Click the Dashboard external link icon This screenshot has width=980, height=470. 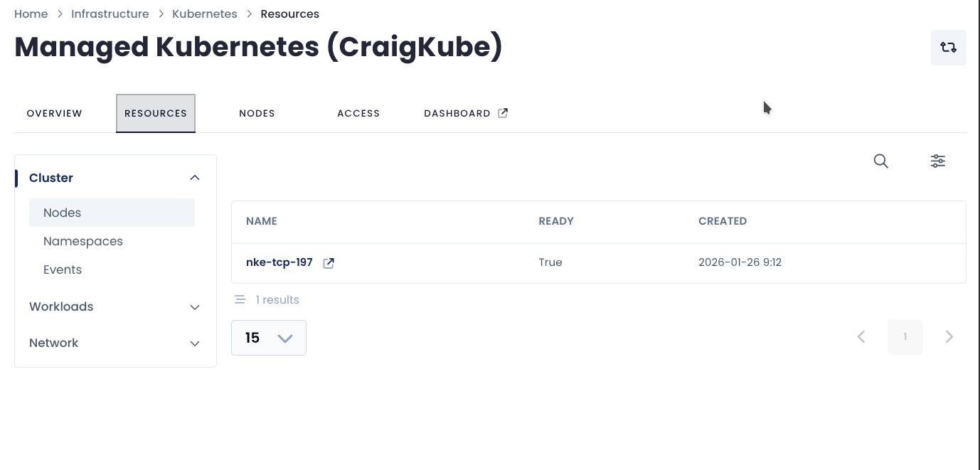(x=503, y=113)
